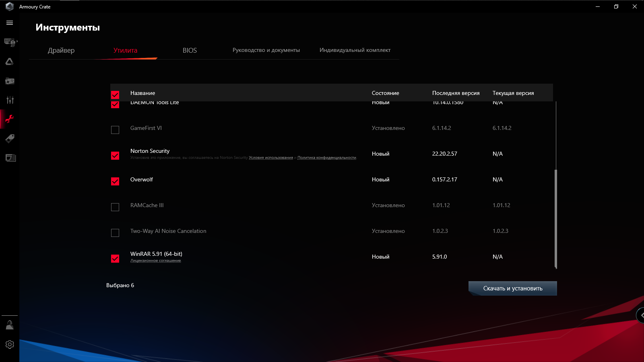Click Overwolf's latest version 0.157.2.17
The height and width of the screenshot is (362, 644).
click(445, 179)
